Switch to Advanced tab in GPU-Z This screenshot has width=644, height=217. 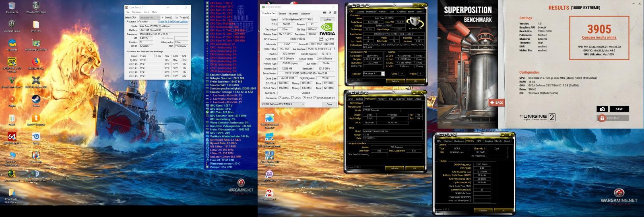tap(293, 13)
